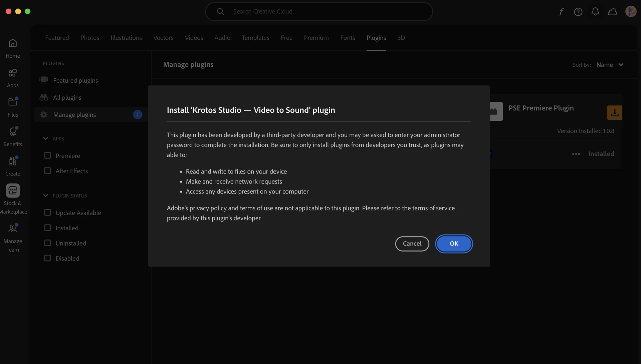
Task: Open the Home section in sidebar
Action: click(13, 48)
